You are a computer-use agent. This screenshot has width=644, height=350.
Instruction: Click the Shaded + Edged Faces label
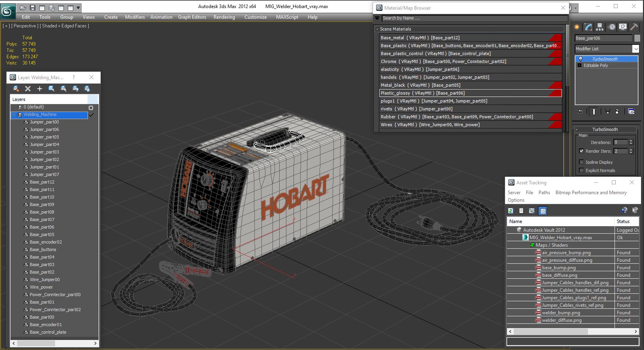click(x=64, y=26)
